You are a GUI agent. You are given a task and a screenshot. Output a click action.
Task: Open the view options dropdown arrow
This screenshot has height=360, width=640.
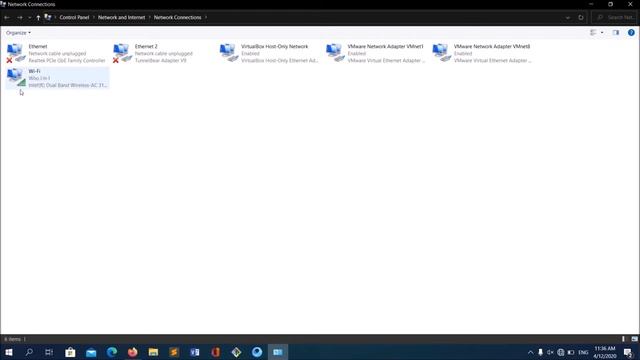coord(602,33)
